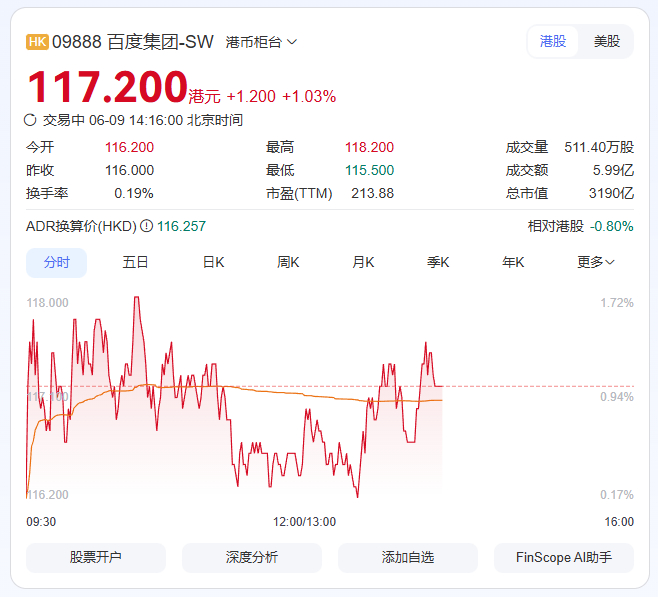Select the 月K chart tab

(363, 263)
